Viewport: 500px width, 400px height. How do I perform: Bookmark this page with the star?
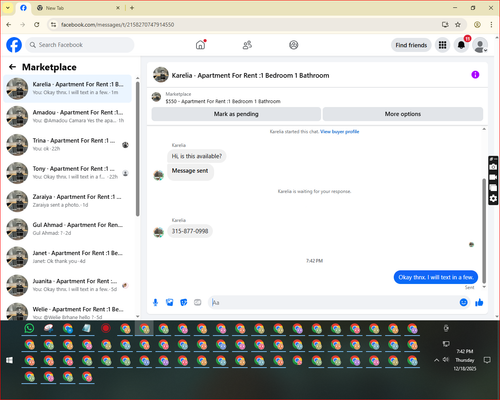tap(458, 24)
